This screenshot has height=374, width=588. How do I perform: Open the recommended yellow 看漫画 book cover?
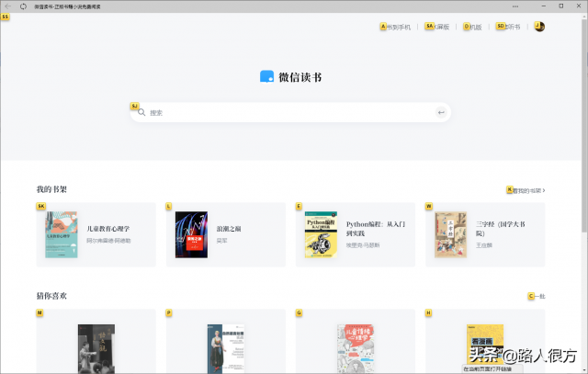click(485, 349)
